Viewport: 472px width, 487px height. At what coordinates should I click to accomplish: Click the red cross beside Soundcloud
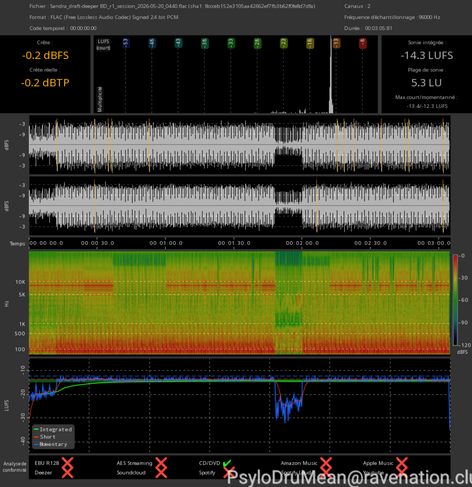161,472
